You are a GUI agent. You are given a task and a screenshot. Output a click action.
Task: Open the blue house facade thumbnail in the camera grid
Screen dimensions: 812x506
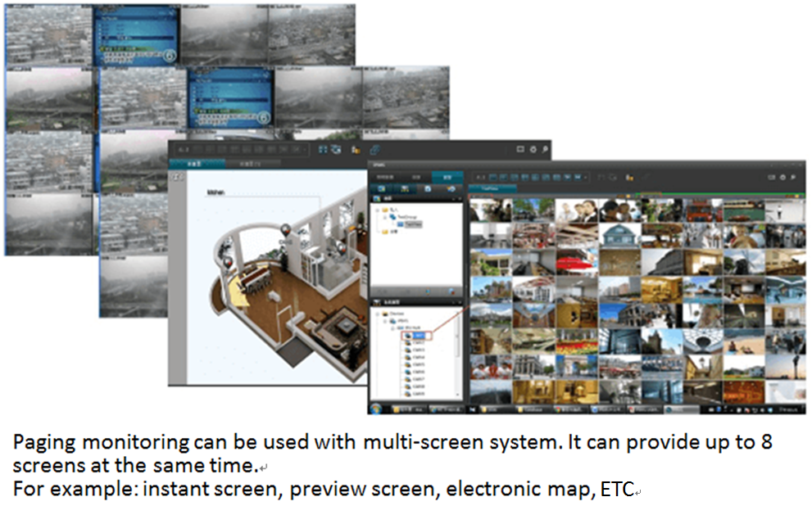620,237
